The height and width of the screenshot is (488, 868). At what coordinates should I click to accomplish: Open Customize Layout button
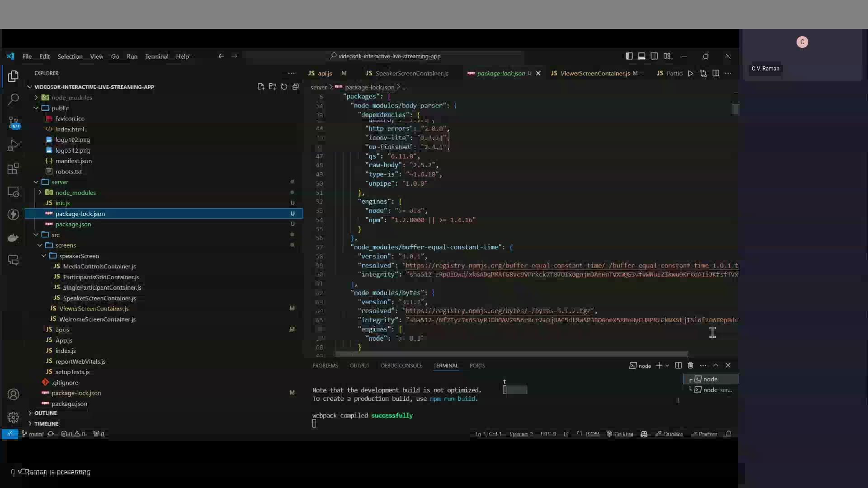pyautogui.click(x=667, y=56)
